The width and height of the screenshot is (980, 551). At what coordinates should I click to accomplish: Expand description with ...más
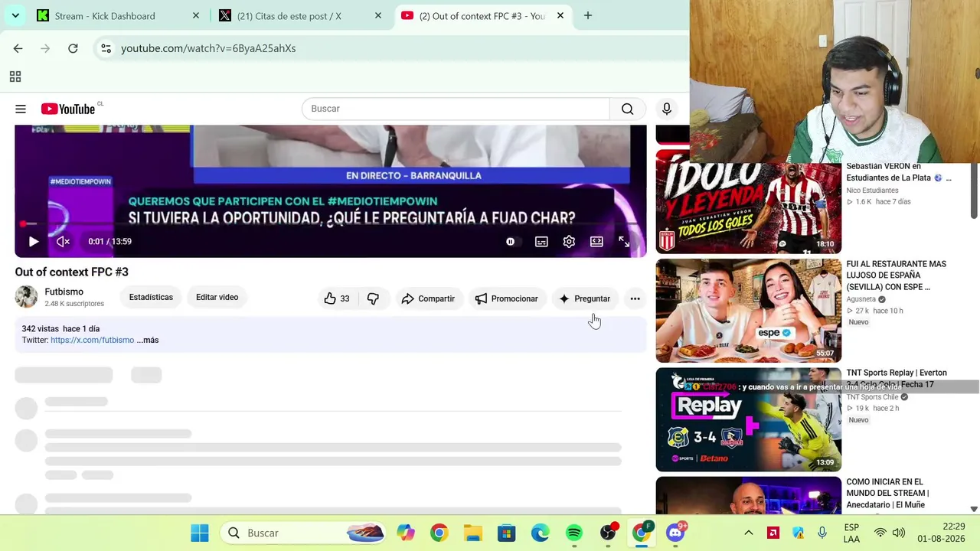coord(148,340)
